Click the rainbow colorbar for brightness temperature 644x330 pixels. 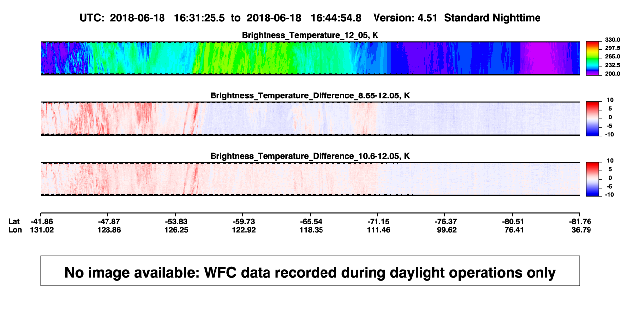click(593, 58)
